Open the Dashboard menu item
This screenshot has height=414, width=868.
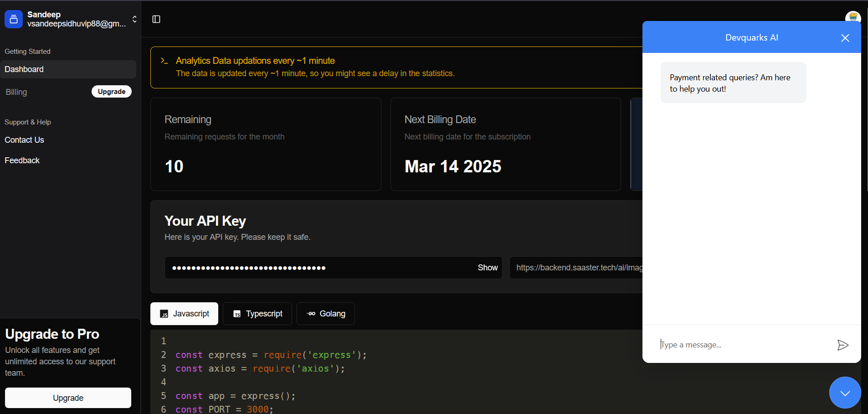point(68,69)
